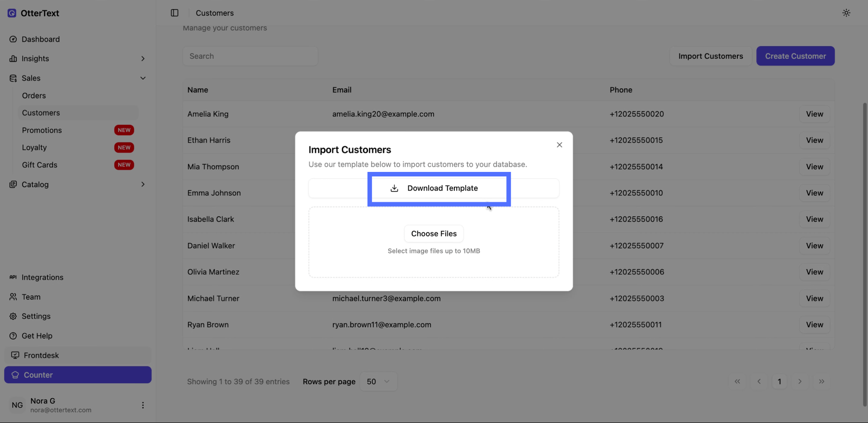This screenshot has width=868, height=423.
Task: Open the Settings gear in sidebar
Action: click(x=13, y=317)
